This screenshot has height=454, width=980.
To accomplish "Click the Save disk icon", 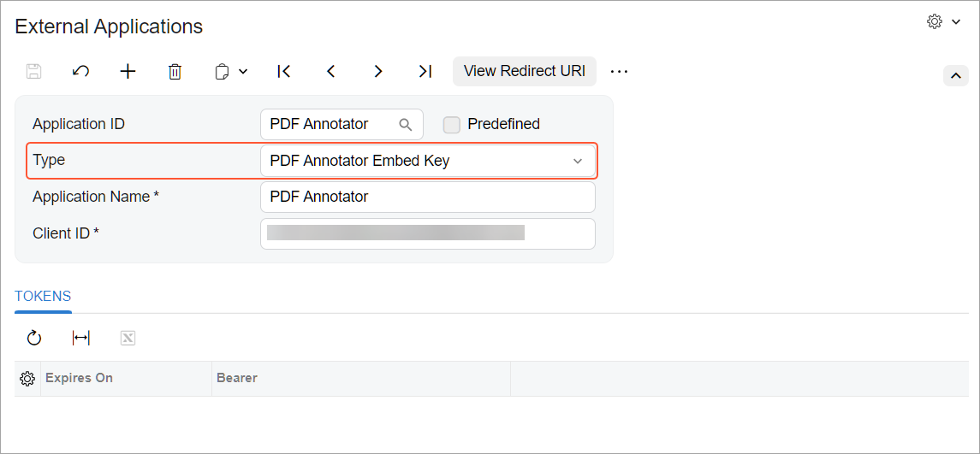I will 33,71.
